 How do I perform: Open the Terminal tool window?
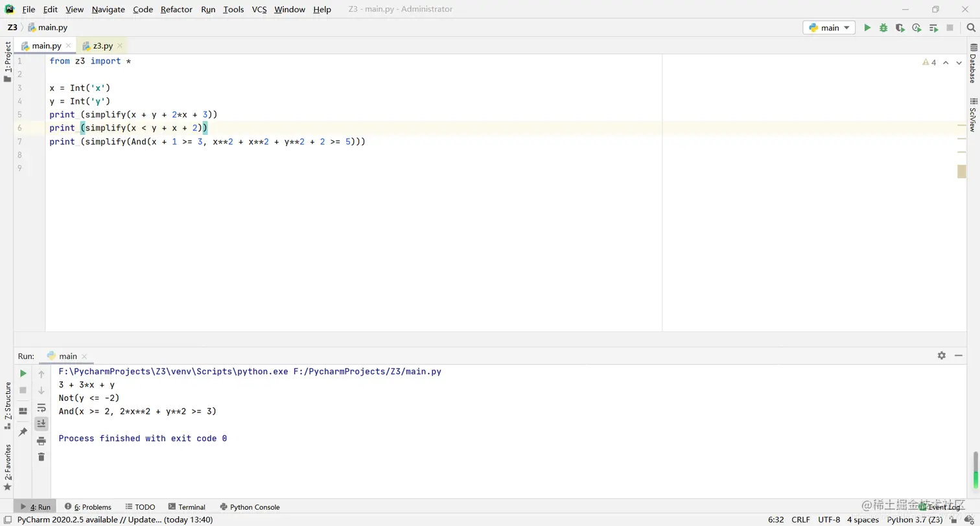[187, 507]
